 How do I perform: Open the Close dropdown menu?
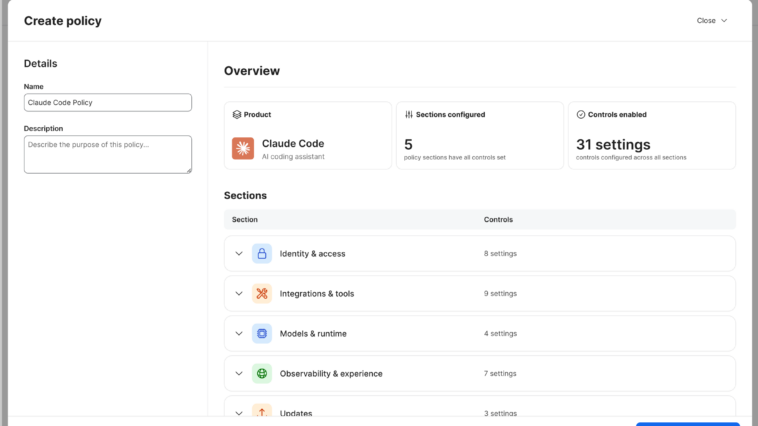tap(712, 20)
